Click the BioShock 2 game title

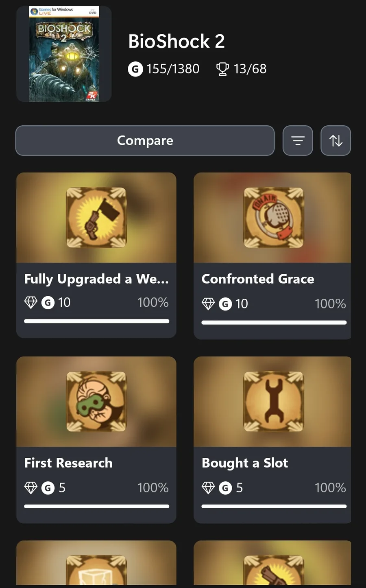pyautogui.click(x=176, y=42)
